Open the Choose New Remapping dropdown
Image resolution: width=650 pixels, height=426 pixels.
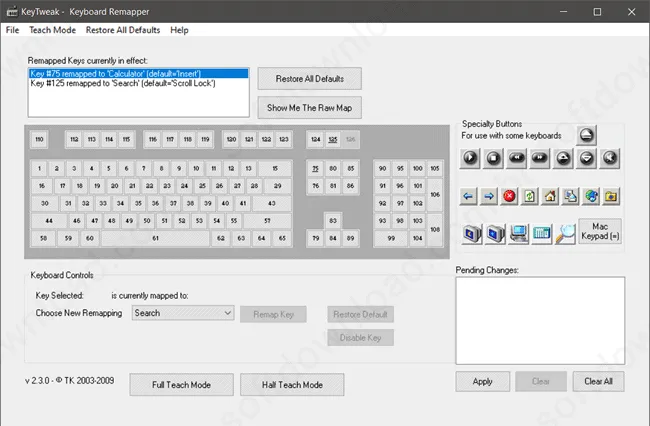pos(183,313)
